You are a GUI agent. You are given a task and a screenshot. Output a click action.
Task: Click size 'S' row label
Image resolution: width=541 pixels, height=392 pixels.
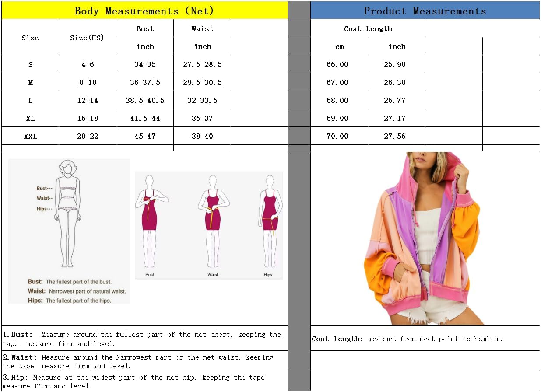pos(30,64)
